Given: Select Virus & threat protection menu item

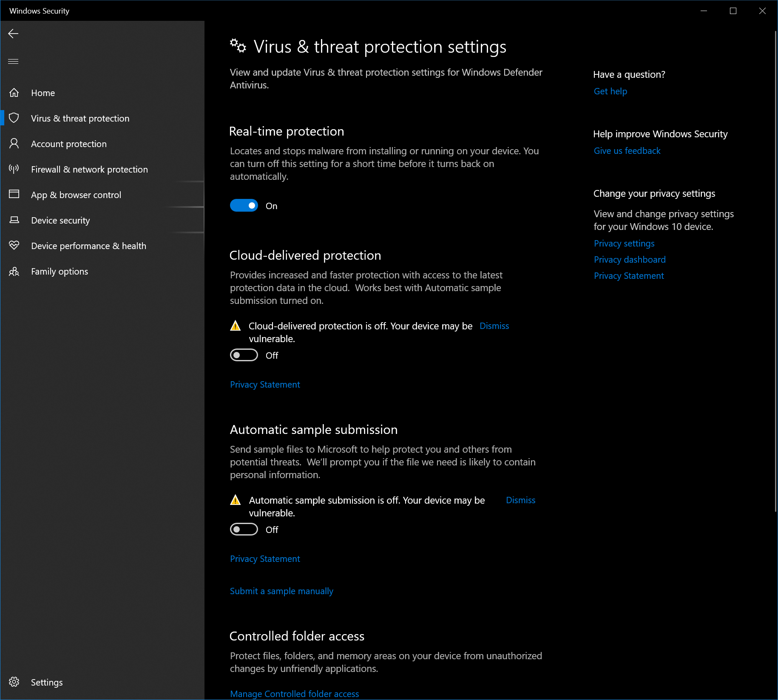Looking at the screenshot, I should point(102,118).
